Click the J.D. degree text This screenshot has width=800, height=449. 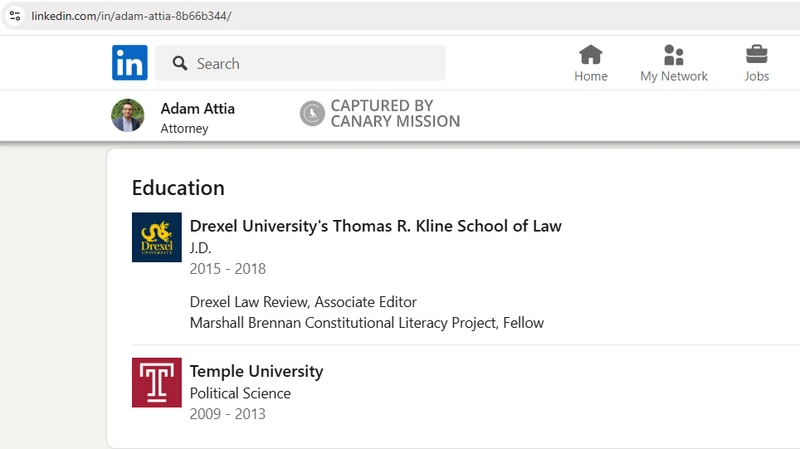(x=200, y=247)
